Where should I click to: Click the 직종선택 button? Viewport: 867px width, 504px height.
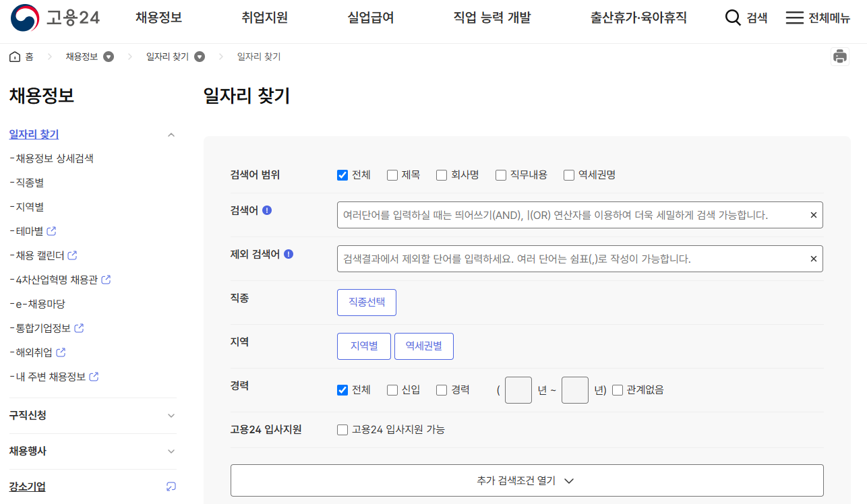coord(366,302)
